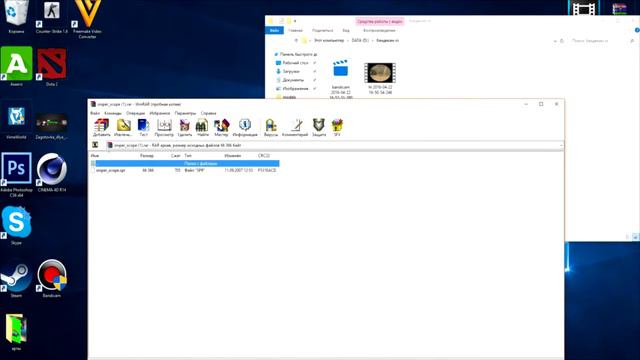Launch Bandicam from desktop
Viewport: 640px width, 360px height.
(x=52, y=278)
